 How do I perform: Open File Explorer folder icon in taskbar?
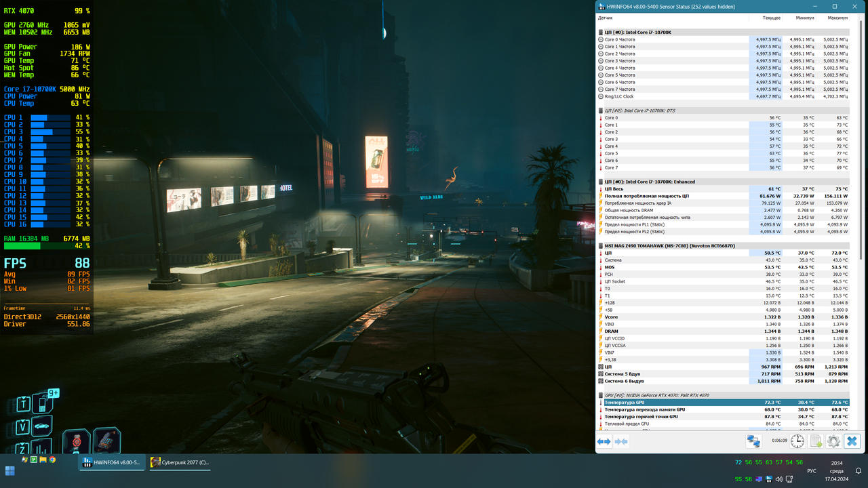tap(43, 460)
